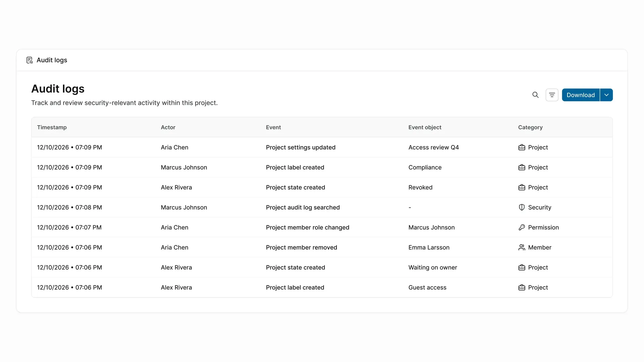Image resolution: width=644 pixels, height=362 pixels.
Task: Click the 'Member' category label
Action: [x=539, y=247]
